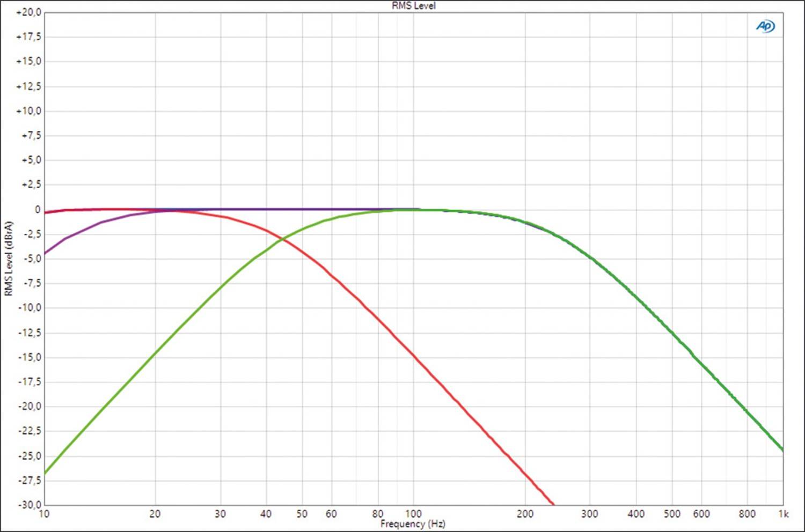Click the '40' frequency tick label
This screenshot has width=805, height=532.
266,514
